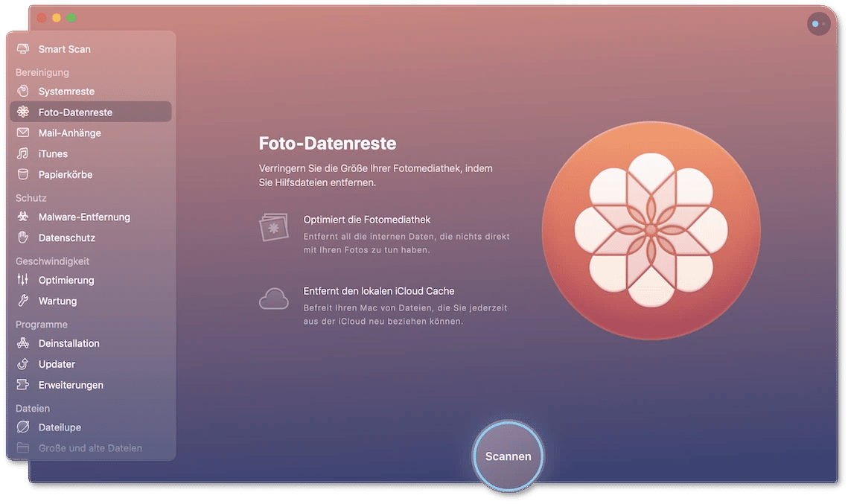
Task: Click the Wartung wrench icon
Action: click(x=23, y=301)
